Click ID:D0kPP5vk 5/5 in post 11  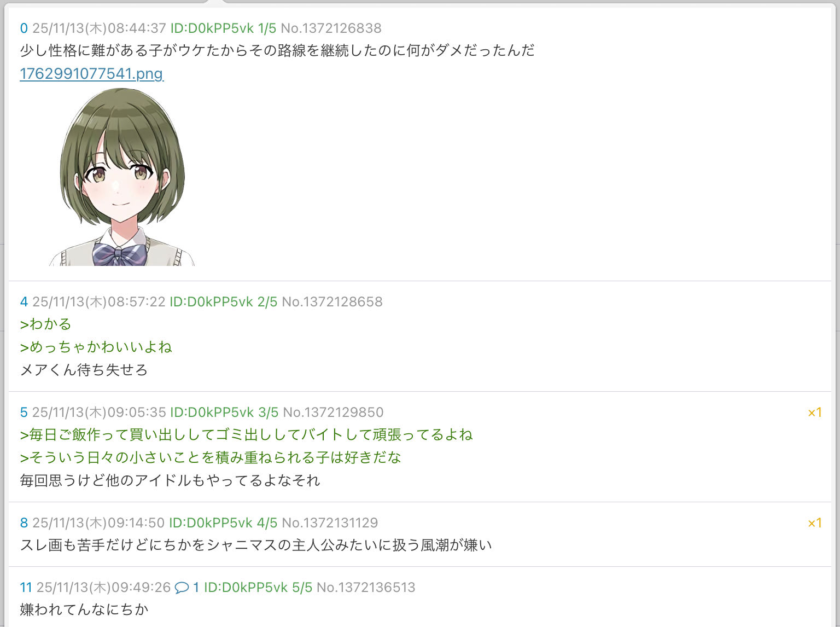click(258, 588)
